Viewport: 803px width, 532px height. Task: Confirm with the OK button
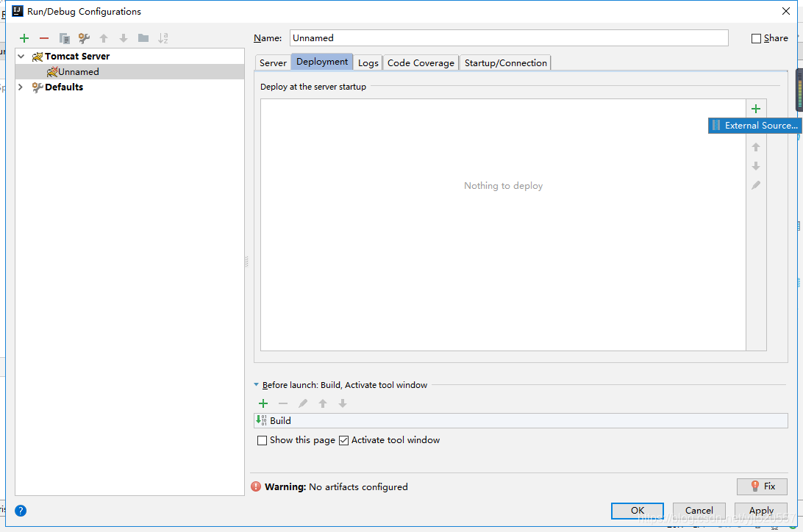[637, 511]
